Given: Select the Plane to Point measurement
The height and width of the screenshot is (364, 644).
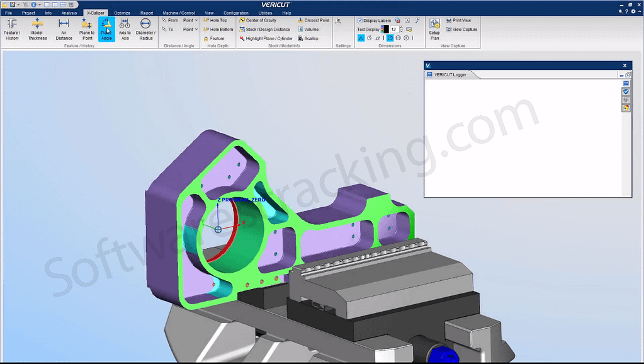Looking at the screenshot, I should tap(87, 29).
